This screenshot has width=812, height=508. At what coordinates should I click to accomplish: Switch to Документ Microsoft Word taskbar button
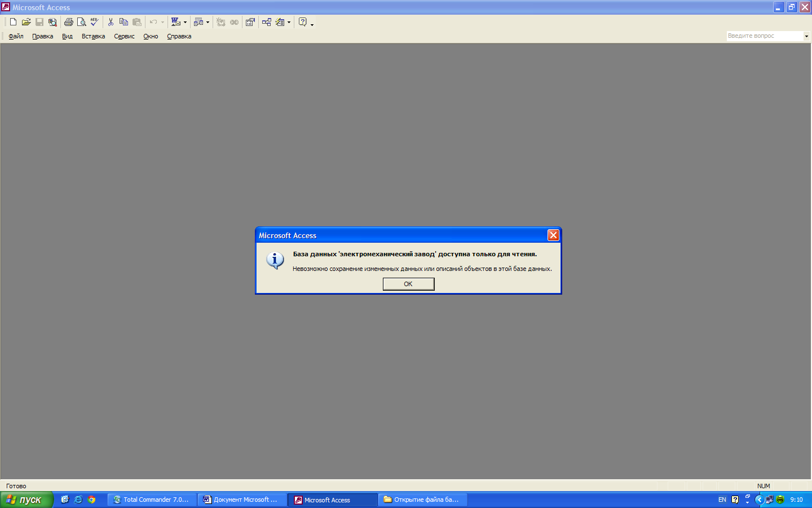click(x=242, y=500)
